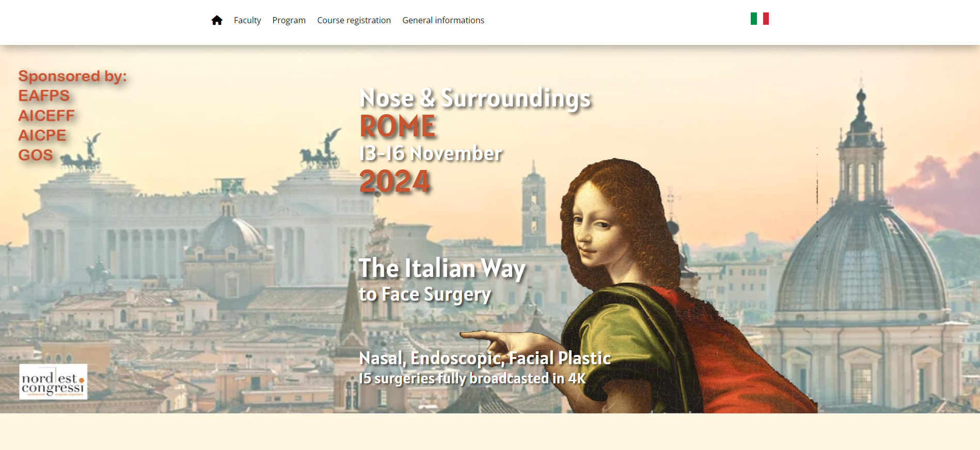The image size is (980, 450).
Task: Open the Faculty menu item
Action: (x=247, y=20)
